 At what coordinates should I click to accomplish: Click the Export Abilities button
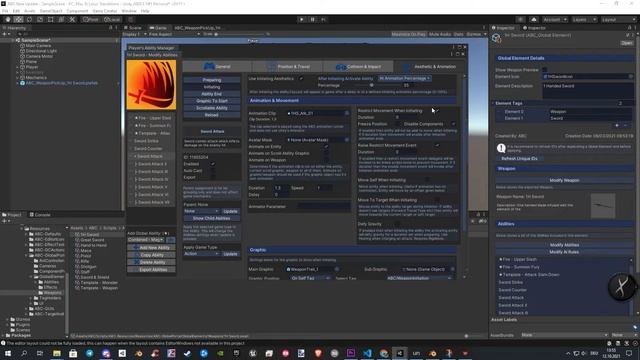point(151,270)
